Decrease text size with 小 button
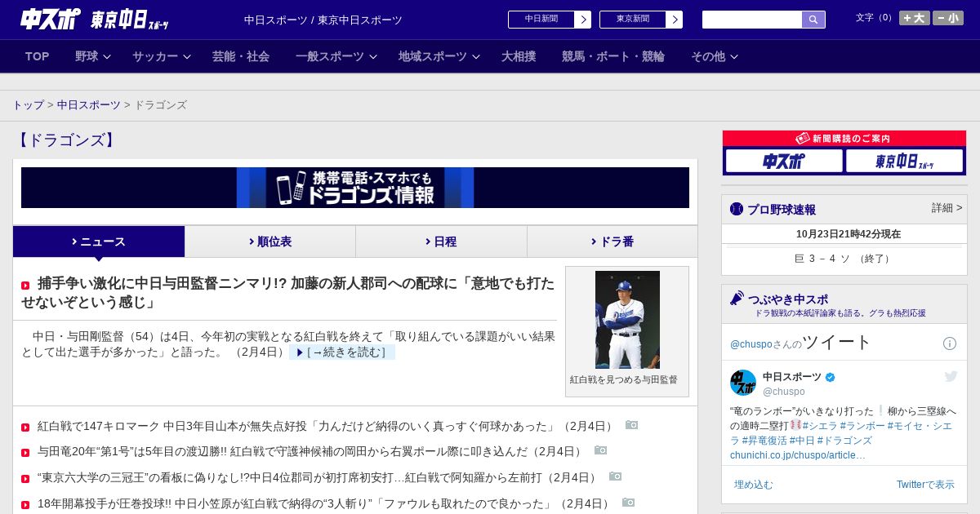The height and width of the screenshot is (514, 980). pyautogui.click(x=948, y=18)
